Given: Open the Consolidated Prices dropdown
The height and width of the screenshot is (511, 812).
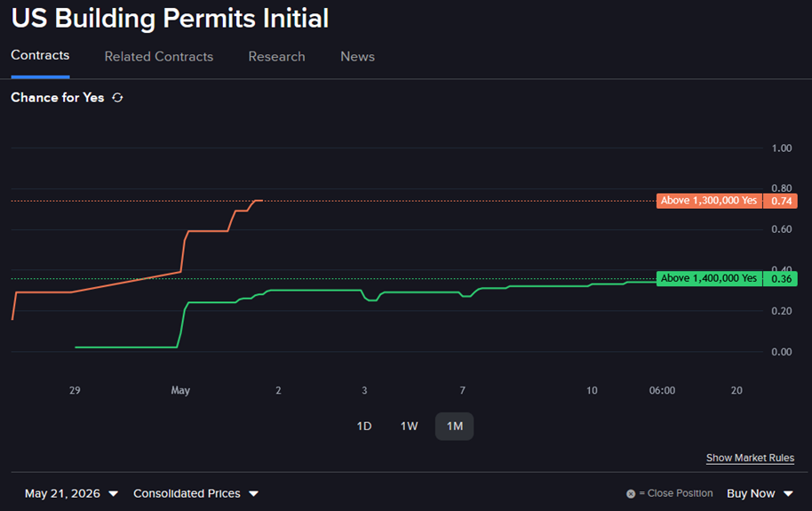Looking at the screenshot, I should coord(195,493).
